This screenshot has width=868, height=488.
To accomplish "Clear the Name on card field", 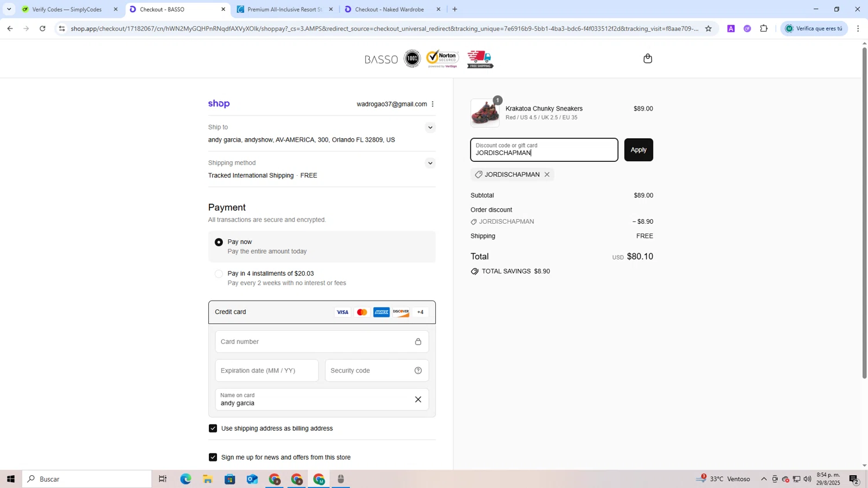I will [x=418, y=400].
